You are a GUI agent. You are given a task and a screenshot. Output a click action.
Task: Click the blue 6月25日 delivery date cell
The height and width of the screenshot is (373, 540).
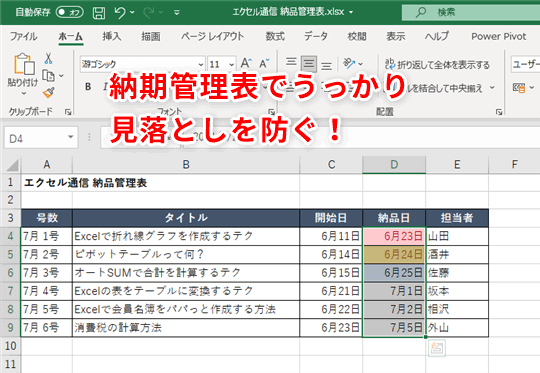point(394,273)
